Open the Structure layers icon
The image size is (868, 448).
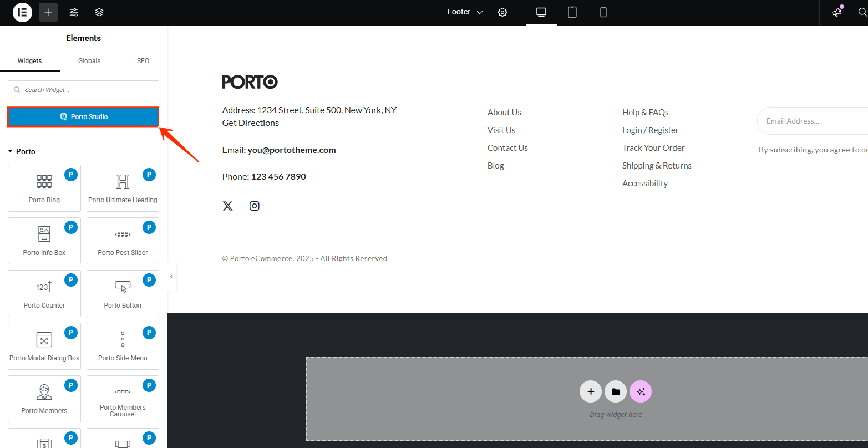pyautogui.click(x=99, y=12)
